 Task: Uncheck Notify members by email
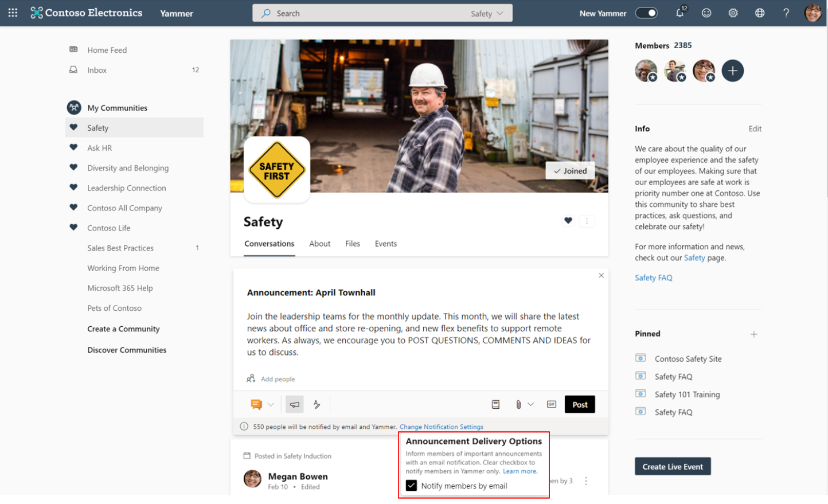[411, 486]
